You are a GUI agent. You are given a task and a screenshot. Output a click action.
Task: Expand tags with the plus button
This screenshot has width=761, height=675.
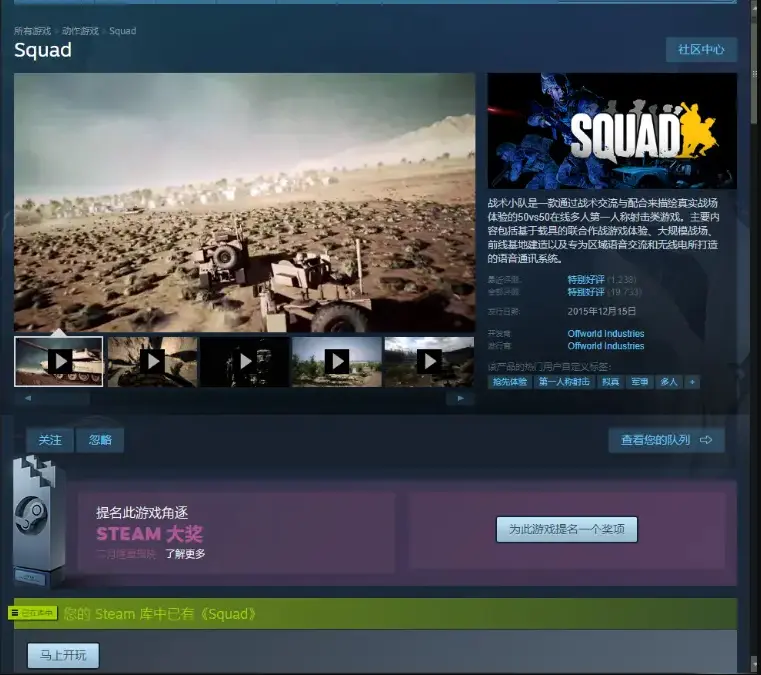(692, 382)
